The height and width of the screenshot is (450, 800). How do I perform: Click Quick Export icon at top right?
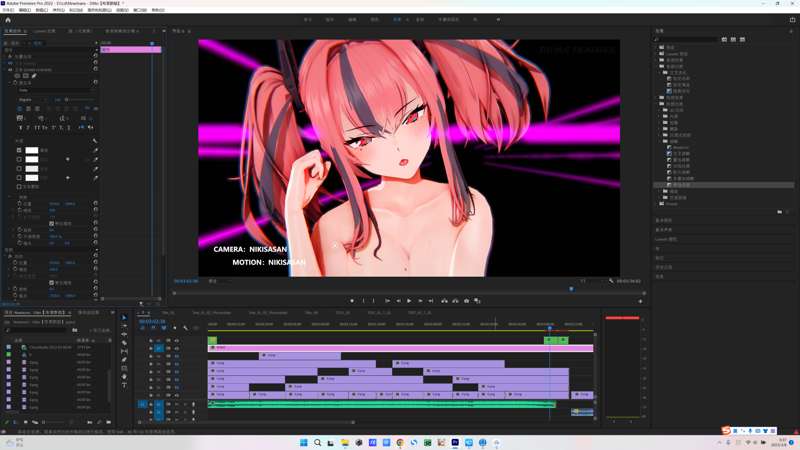point(792,20)
